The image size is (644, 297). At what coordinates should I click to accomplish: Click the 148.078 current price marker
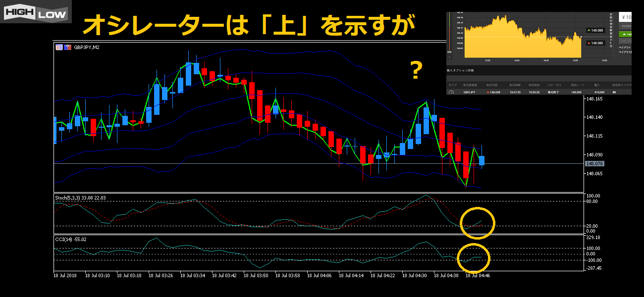[594, 163]
